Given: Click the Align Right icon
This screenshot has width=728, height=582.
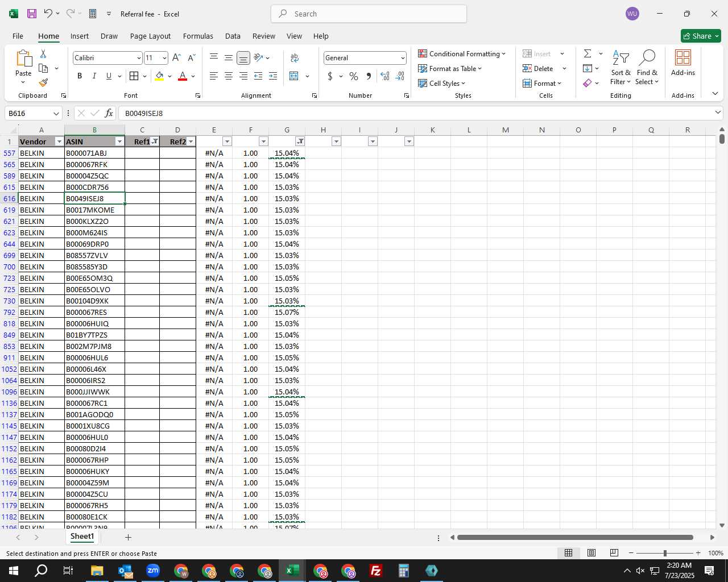Looking at the screenshot, I should point(243,76).
